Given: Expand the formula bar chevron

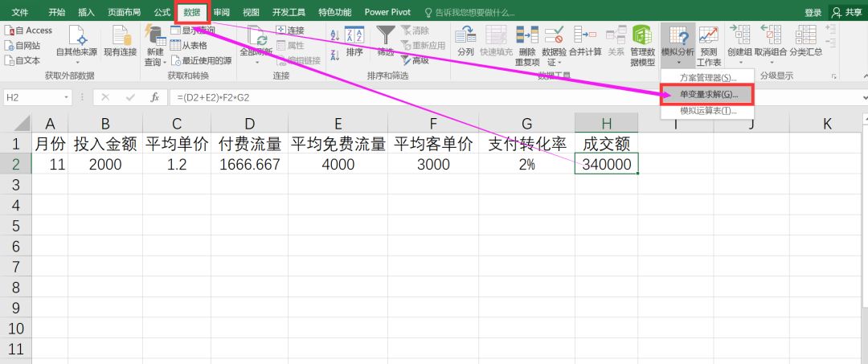Looking at the screenshot, I should [864, 97].
